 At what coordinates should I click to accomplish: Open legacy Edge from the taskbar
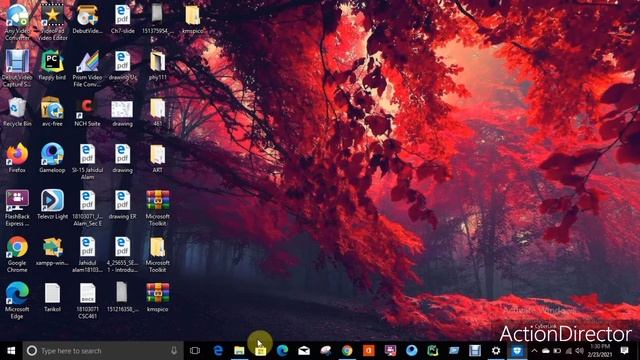218,351
